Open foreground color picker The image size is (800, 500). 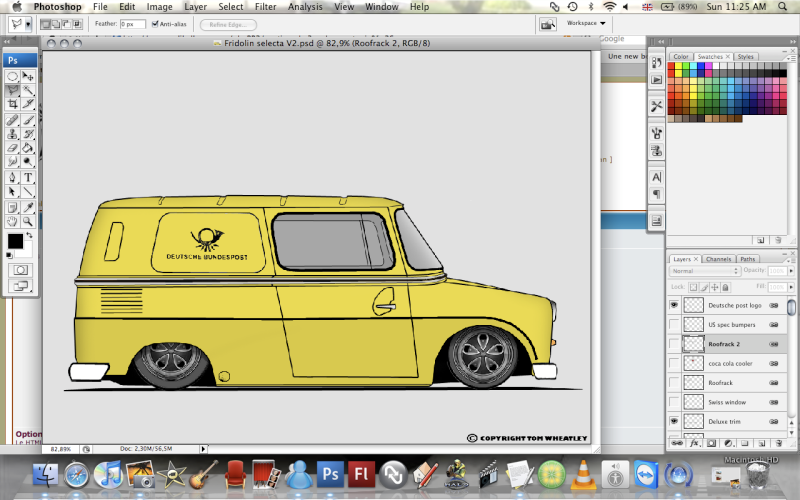15,241
